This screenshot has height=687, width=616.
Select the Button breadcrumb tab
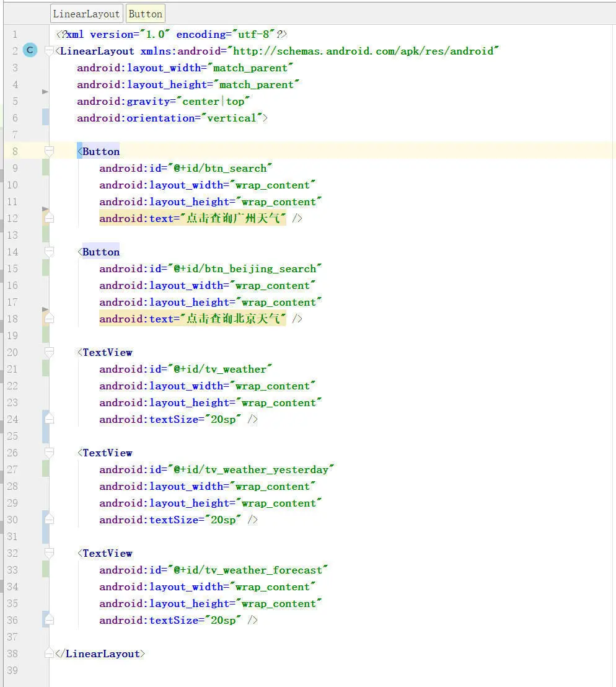(145, 13)
